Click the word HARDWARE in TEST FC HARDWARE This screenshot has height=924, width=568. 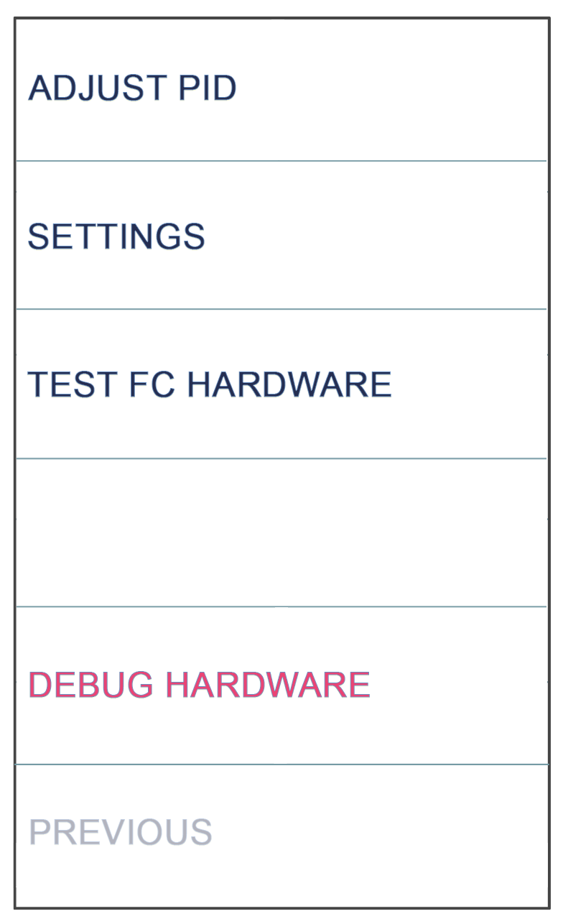pos(289,384)
